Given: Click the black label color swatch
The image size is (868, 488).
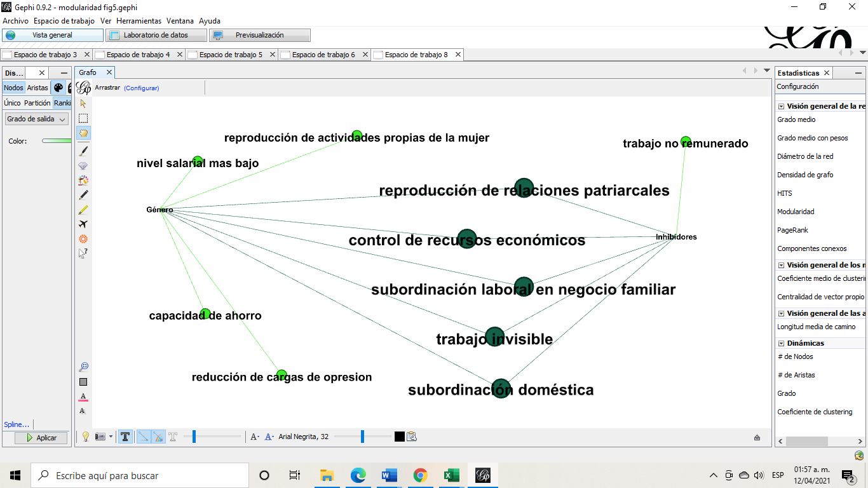Looking at the screenshot, I should (x=399, y=437).
